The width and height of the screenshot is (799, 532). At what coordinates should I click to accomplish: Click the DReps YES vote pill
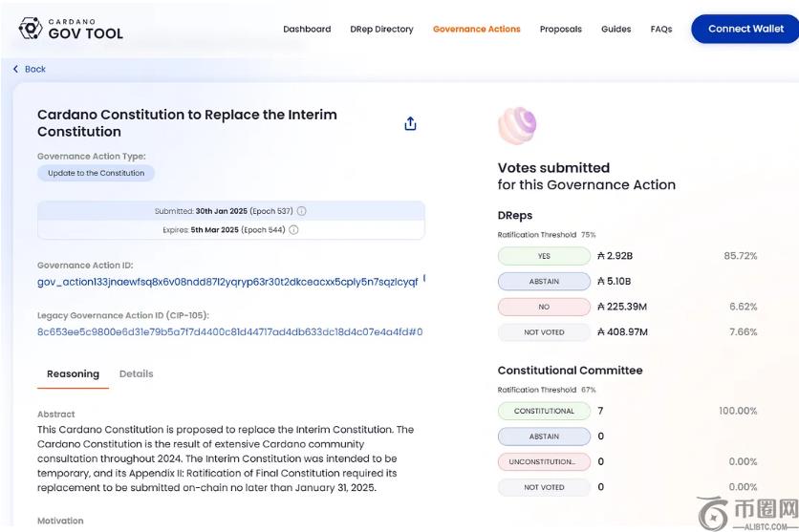pos(544,256)
